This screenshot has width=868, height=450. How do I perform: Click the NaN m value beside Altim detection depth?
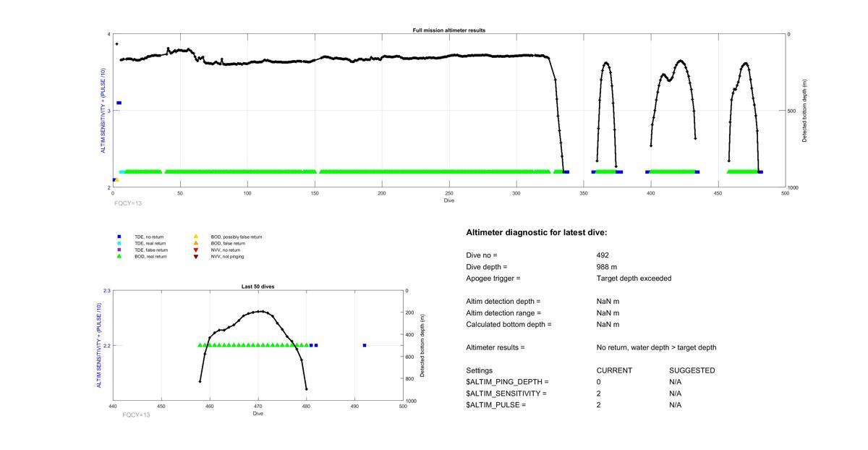[608, 302]
